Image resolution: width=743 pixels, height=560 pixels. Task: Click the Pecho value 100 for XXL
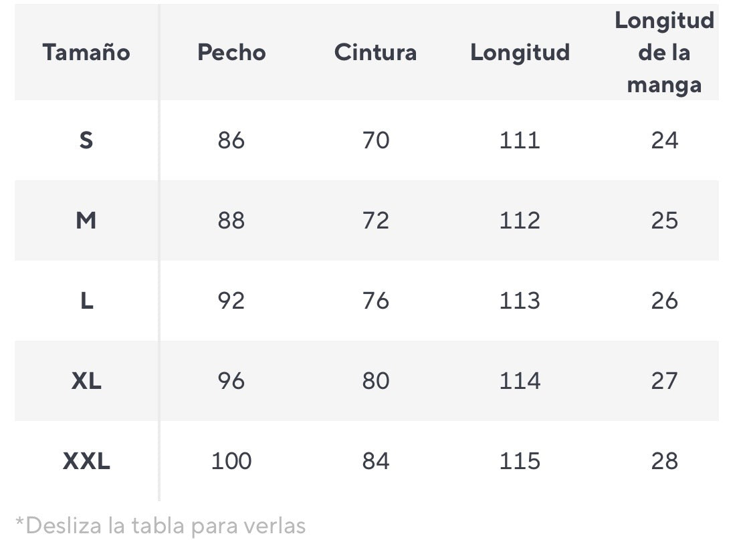[231, 461]
